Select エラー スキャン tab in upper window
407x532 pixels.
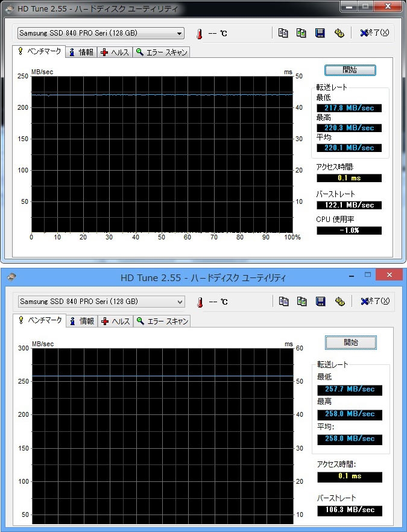pos(161,52)
